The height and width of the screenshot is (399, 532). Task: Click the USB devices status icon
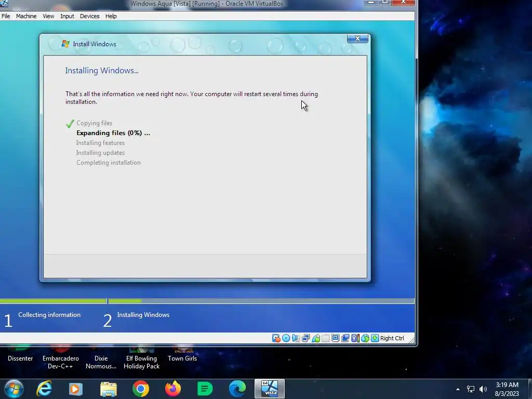(x=316, y=338)
